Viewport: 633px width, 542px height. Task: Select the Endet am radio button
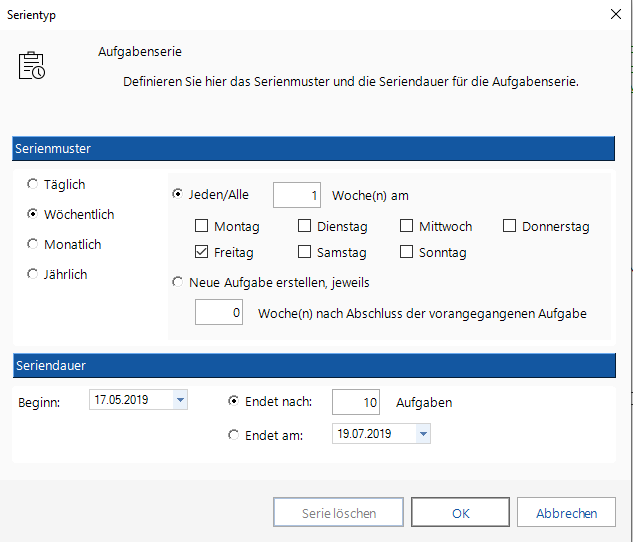click(233, 435)
